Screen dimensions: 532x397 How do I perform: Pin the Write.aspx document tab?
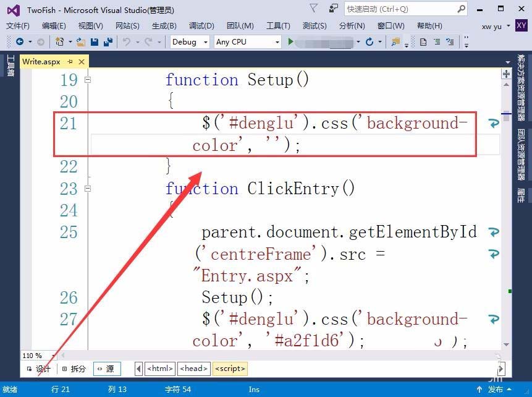(70, 61)
